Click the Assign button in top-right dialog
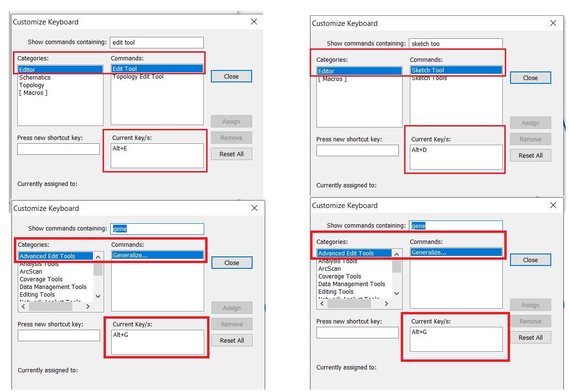The image size is (569, 392). pos(531,123)
